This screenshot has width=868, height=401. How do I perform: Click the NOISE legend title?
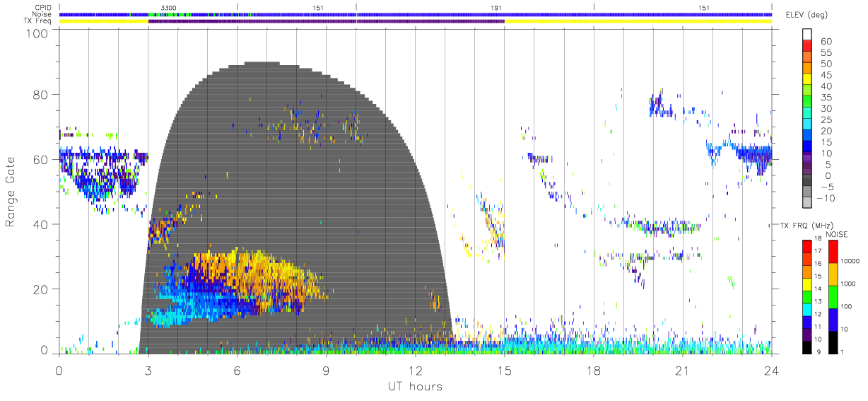coord(837,234)
